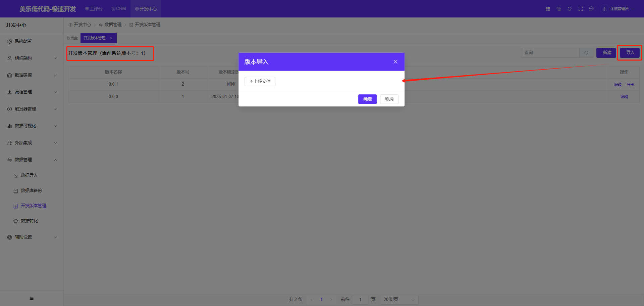Collapse the 数据管理 sidebar section
644x306 pixels.
[x=32, y=160]
